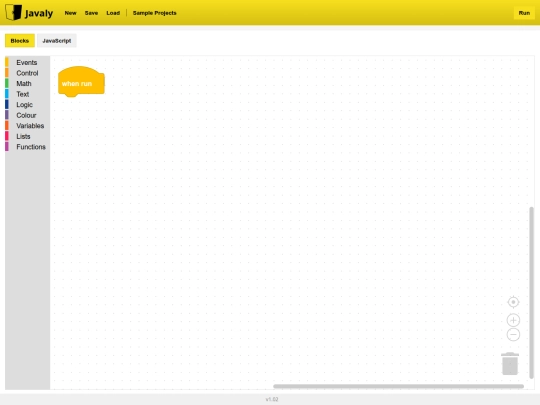This screenshot has height=405, width=540.
Task: Click Save in the top bar
Action: [x=91, y=13]
